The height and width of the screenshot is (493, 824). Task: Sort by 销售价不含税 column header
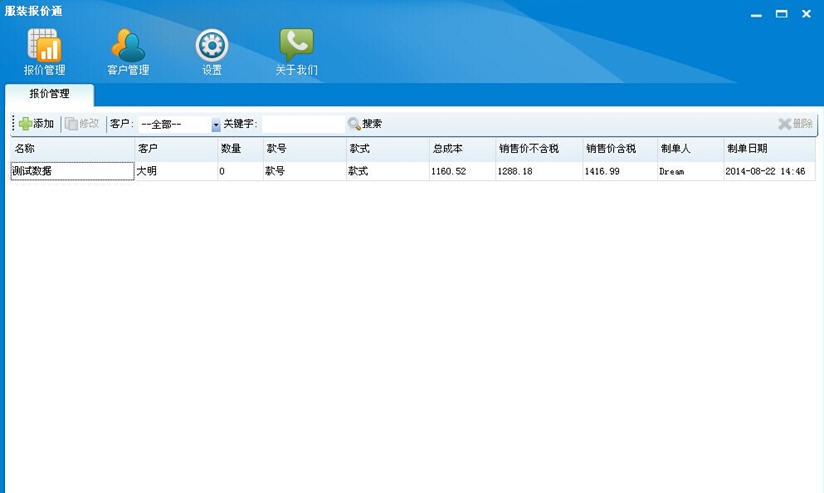pos(539,149)
